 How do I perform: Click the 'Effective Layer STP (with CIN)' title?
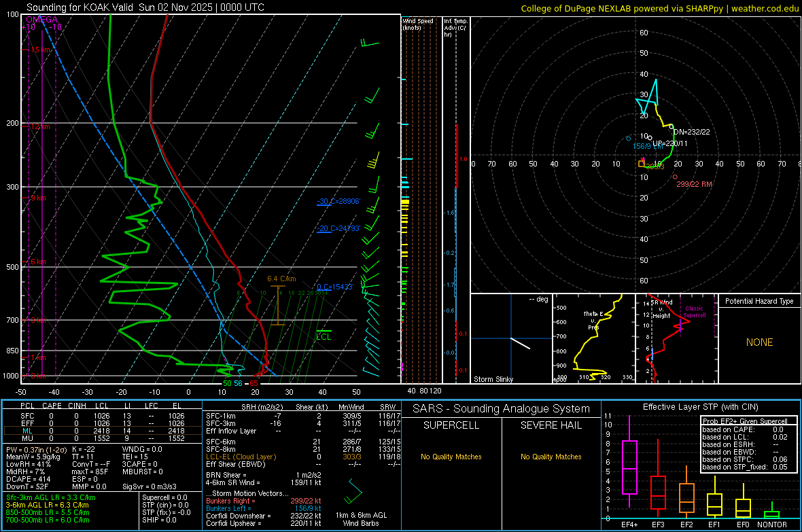[x=701, y=407]
